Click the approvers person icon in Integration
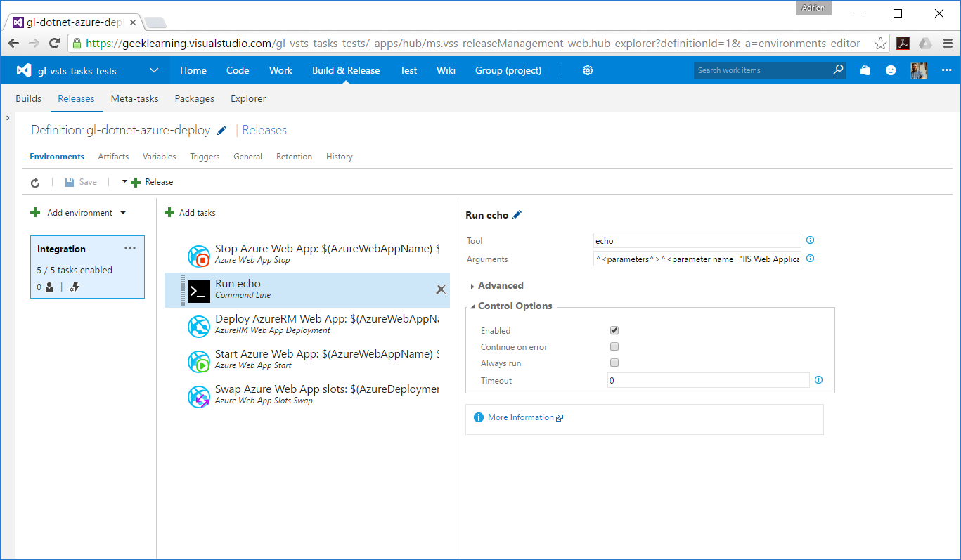The image size is (961, 560). coord(49,287)
